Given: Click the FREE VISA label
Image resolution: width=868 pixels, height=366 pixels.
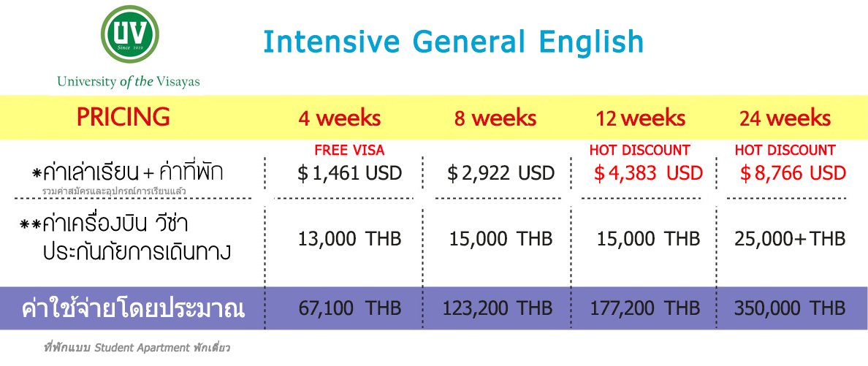Looking at the screenshot, I should click(349, 150).
